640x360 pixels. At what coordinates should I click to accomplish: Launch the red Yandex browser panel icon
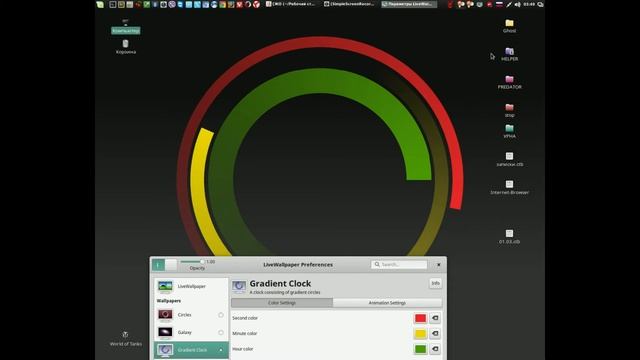click(x=256, y=4)
